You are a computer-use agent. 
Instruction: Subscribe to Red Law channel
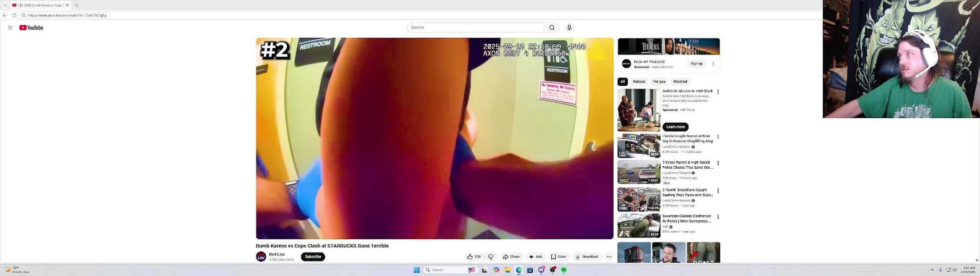313,257
